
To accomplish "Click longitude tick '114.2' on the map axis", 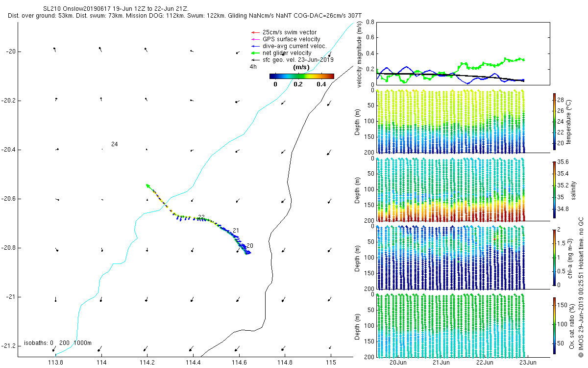I will 147,363.
